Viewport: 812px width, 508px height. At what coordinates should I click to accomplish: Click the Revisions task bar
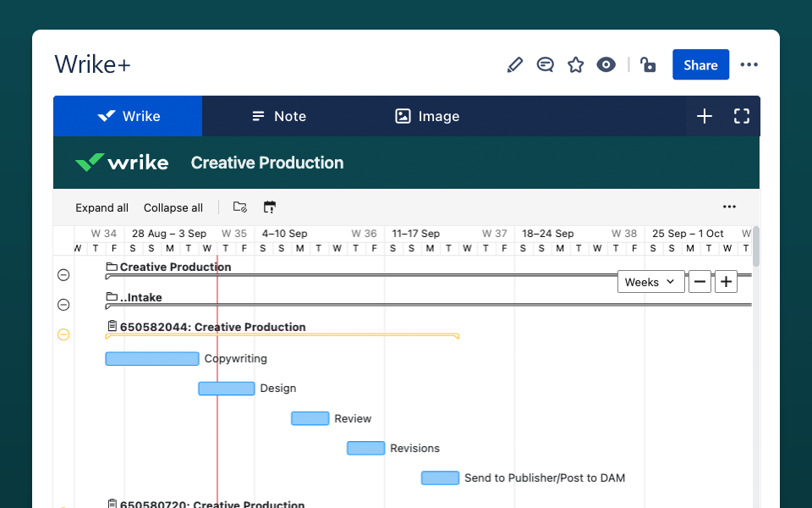pyautogui.click(x=365, y=448)
